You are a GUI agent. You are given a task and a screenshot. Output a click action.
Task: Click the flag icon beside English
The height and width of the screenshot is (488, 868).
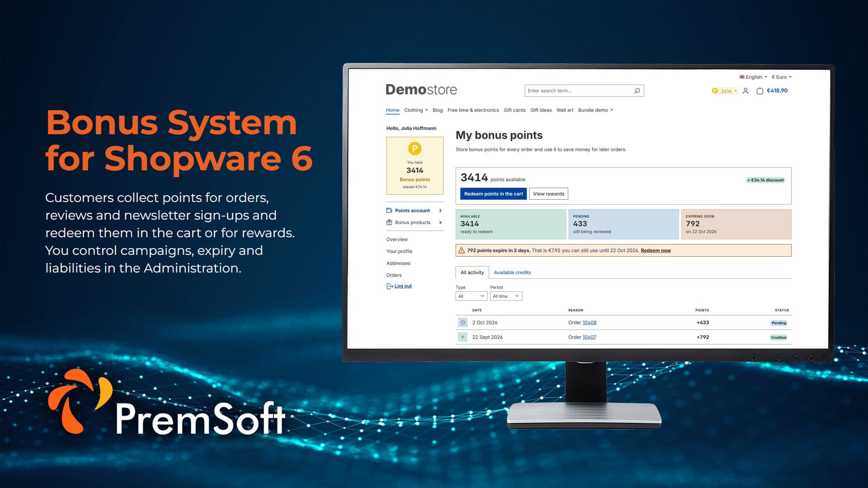[x=742, y=77]
